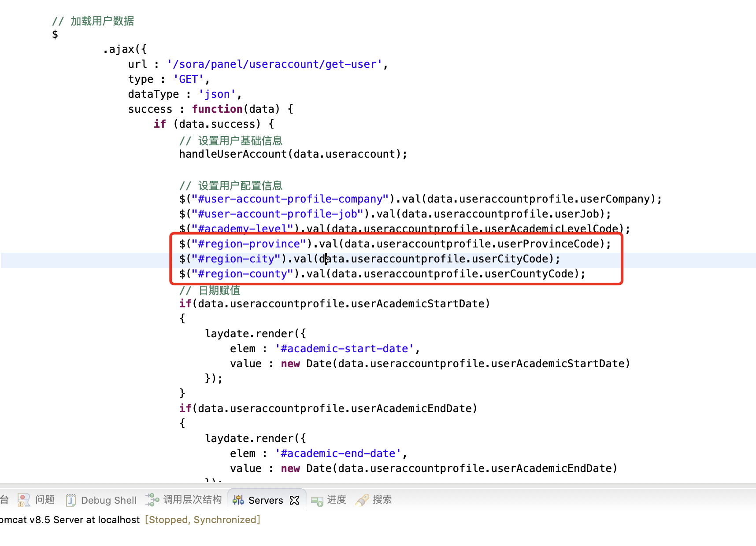Place cursor in the '/sora/panel/useraccount/get-user' url string
The width and height of the screenshot is (756, 546).
(x=274, y=64)
